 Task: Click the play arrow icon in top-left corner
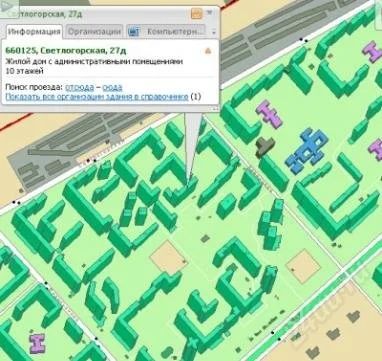pos(8,8)
